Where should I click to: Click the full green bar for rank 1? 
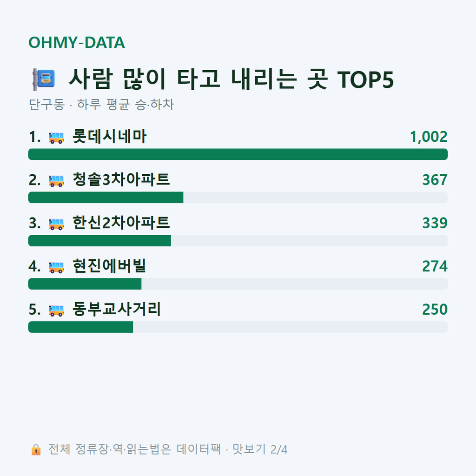[238, 154]
